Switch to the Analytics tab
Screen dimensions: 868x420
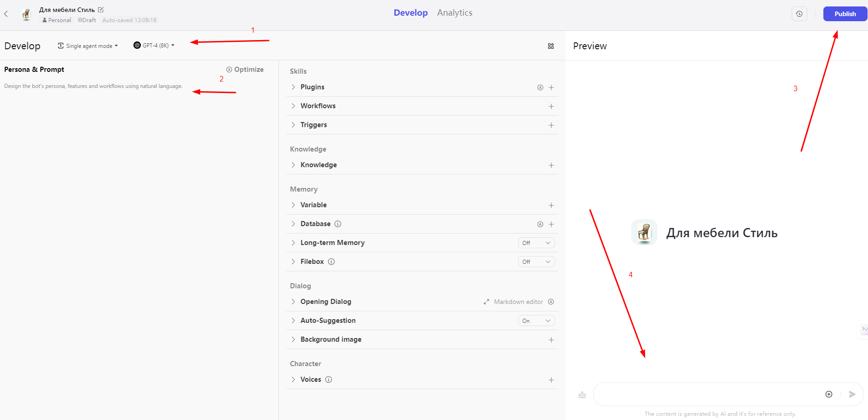[x=455, y=12]
